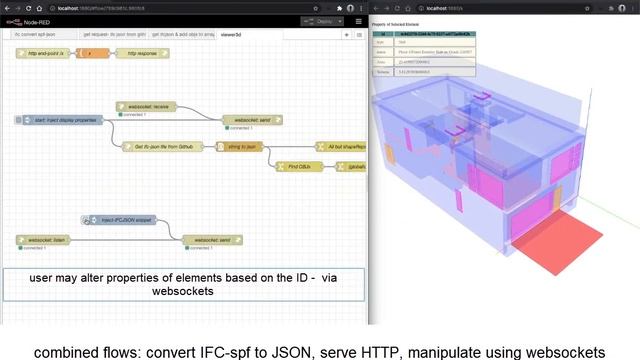The width and height of the screenshot is (640, 360).
Task: Select the http end-point /x node
Action: point(43,53)
